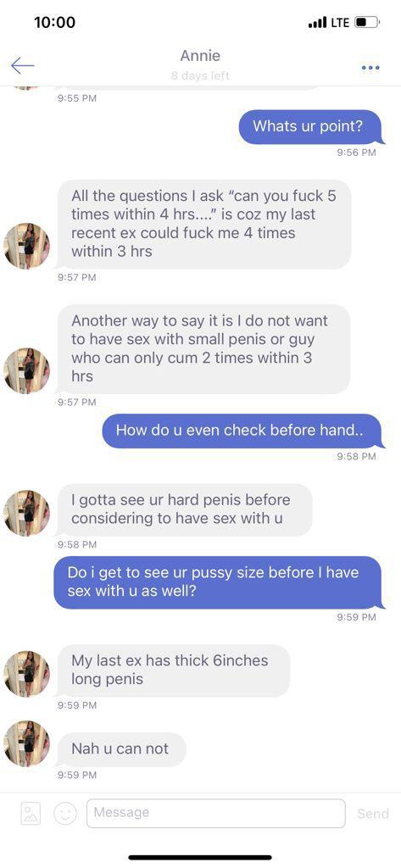
Task: Tap the image attachment icon
Action: coord(31,813)
